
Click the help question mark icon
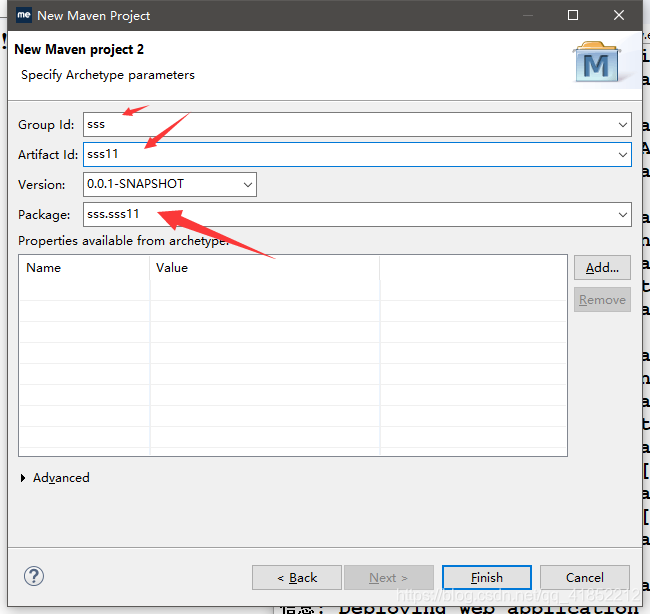pyautogui.click(x=34, y=576)
